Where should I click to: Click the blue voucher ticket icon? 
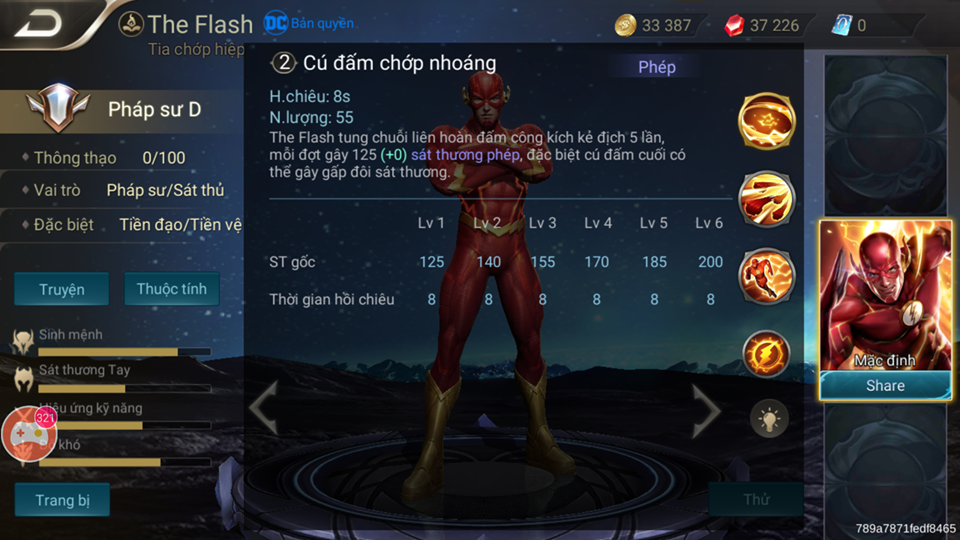click(842, 25)
